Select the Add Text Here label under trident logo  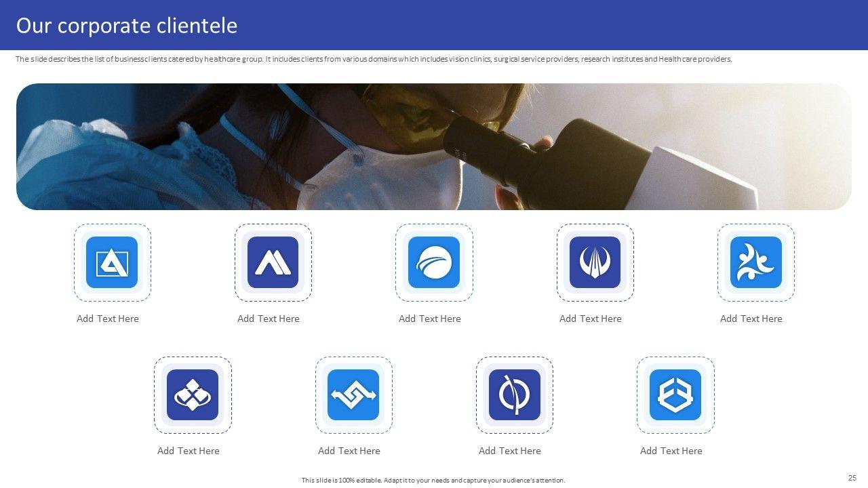click(x=590, y=318)
